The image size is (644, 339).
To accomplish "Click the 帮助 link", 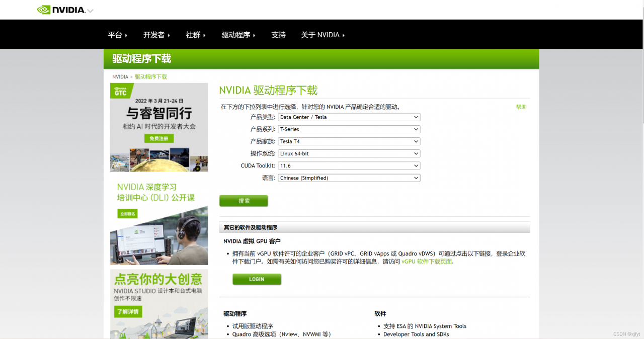I will 521,107.
